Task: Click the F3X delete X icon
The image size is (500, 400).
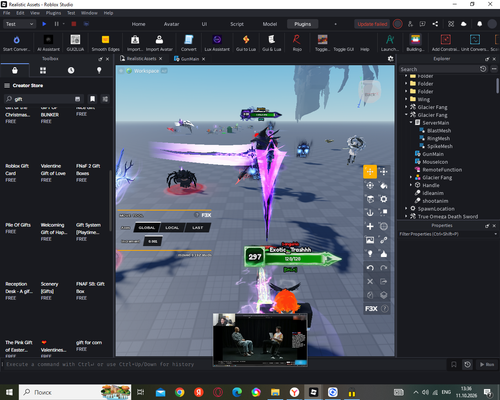Action: point(370,282)
